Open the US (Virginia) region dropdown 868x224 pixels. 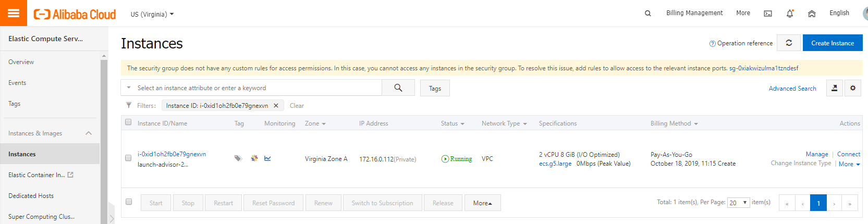click(152, 14)
